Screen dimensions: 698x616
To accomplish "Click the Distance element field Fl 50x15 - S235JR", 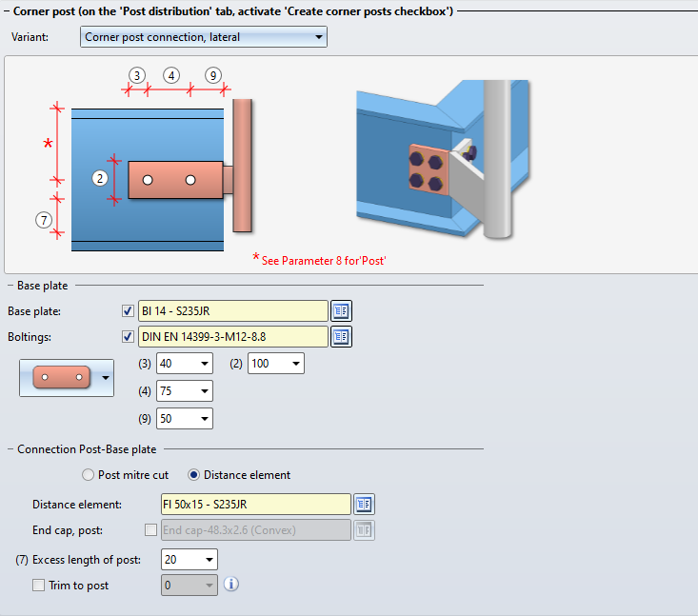I will (x=256, y=504).
